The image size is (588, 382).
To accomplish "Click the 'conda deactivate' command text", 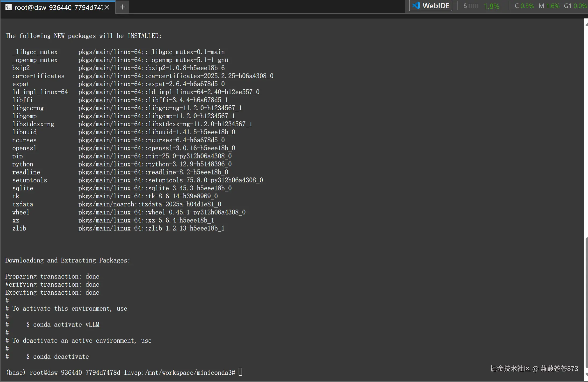I will point(61,357).
